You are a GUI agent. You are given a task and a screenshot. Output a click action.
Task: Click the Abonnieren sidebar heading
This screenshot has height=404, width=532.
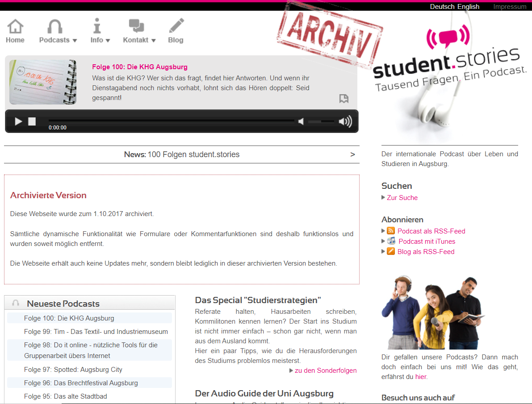click(402, 220)
